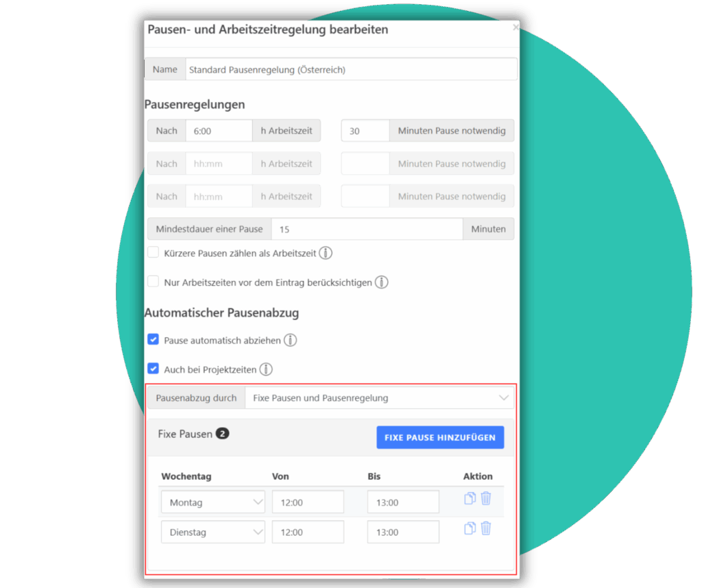Open the Pausenabzug durch dropdown
706x588 pixels.
pyautogui.click(x=379, y=398)
